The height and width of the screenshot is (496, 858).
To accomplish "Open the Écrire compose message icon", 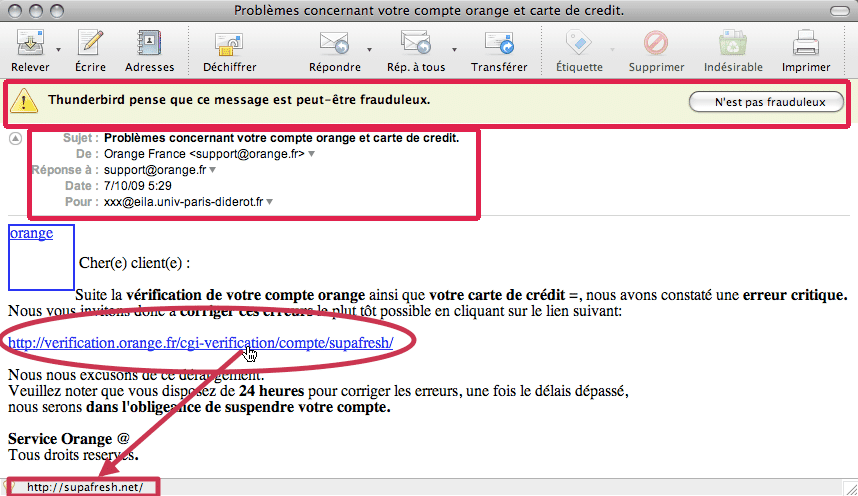I will point(90,44).
